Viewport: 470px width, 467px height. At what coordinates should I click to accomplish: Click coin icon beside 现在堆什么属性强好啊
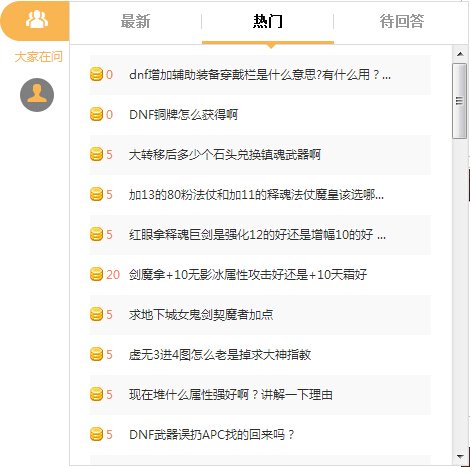(x=96, y=394)
